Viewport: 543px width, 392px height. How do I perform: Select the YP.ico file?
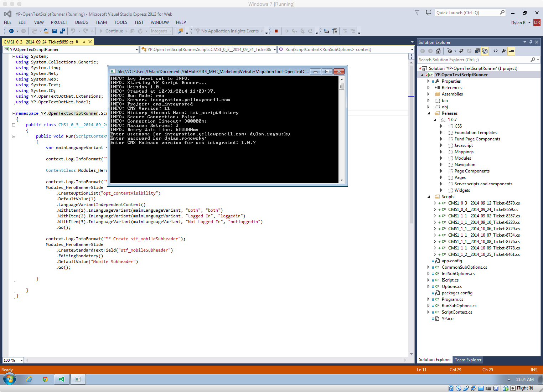point(448,319)
